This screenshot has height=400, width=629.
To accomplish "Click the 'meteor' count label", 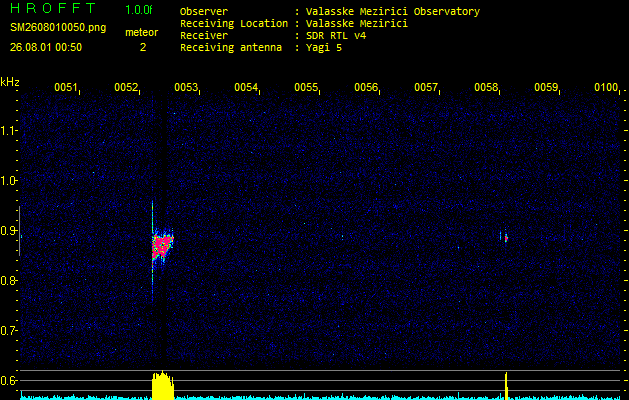I will [x=142, y=32].
